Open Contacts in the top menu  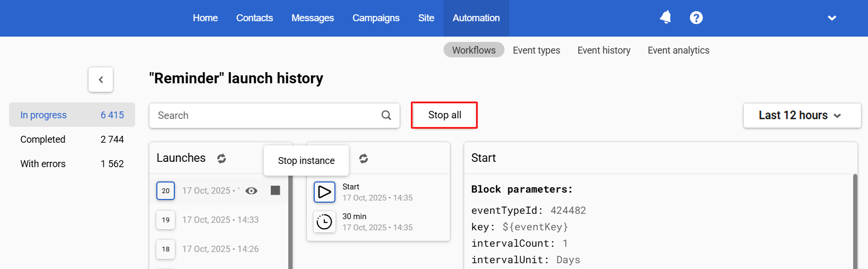tap(254, 18)
